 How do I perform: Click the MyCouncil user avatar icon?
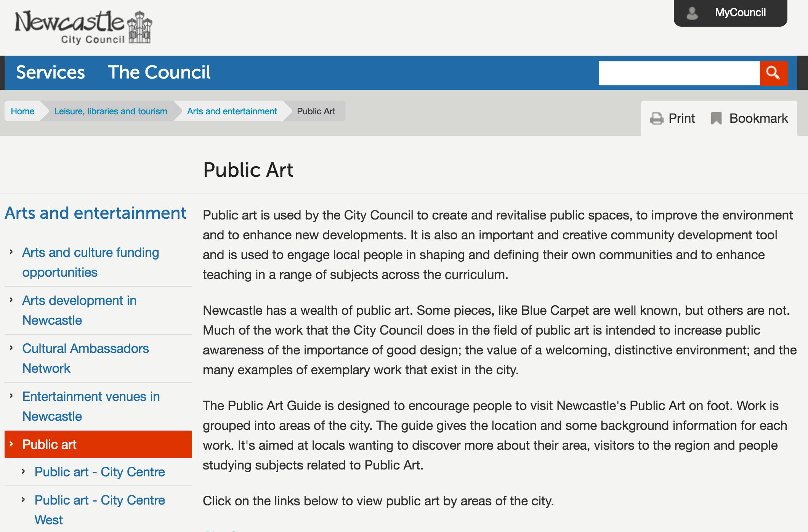tap(692, 13)
